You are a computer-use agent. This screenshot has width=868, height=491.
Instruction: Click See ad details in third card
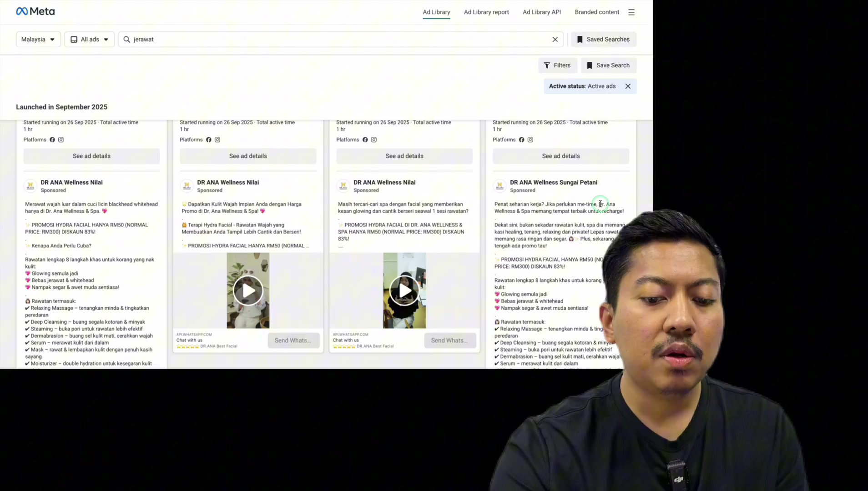point(404,156)
